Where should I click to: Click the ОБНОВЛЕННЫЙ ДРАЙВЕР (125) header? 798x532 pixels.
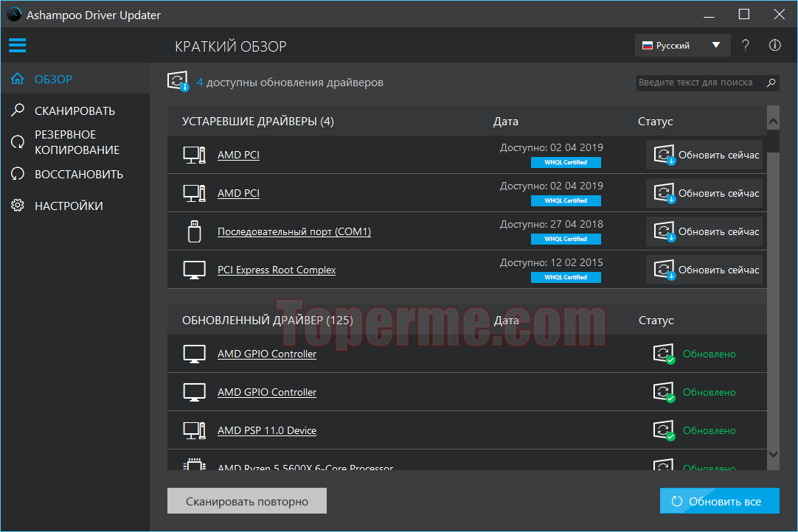(267, 321)
